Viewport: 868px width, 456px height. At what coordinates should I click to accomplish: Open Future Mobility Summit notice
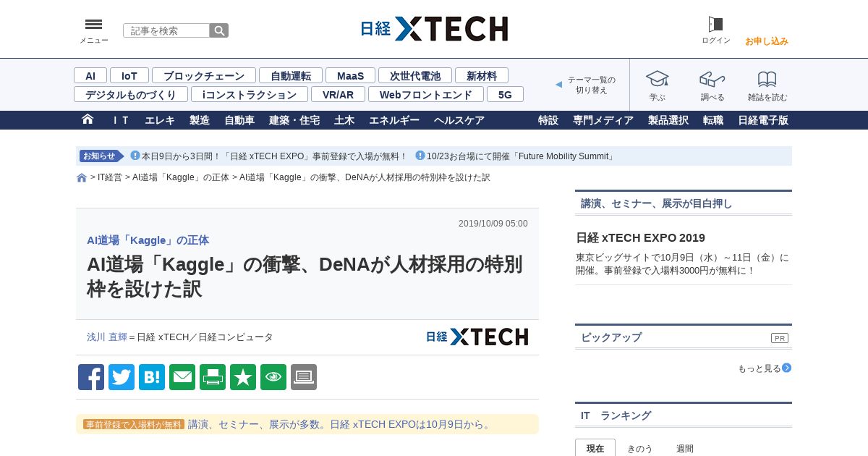point(521,156)
